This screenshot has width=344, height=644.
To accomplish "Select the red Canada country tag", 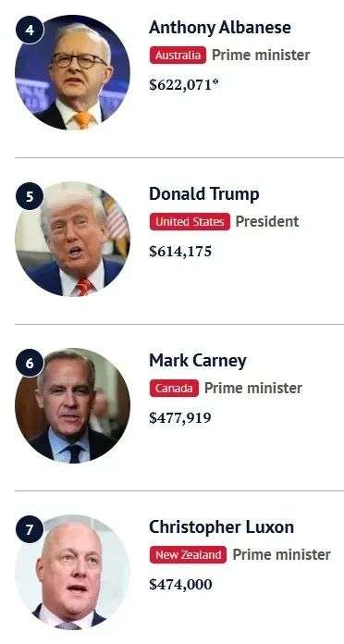I will tap(174, 388).
